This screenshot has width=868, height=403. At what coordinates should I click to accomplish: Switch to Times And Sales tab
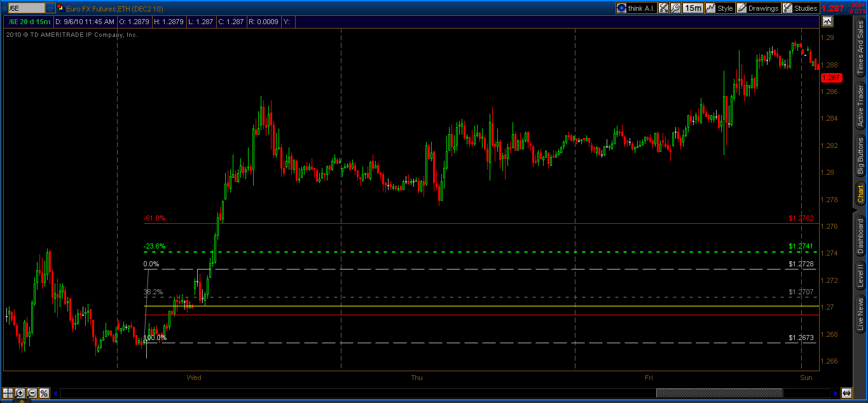pos(860,46)
